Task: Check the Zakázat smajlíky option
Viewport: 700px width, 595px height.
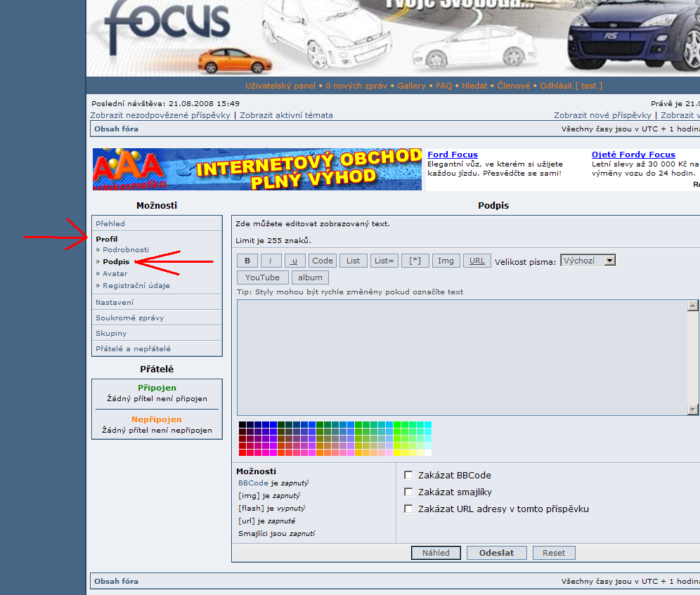Action: (408, 492)
